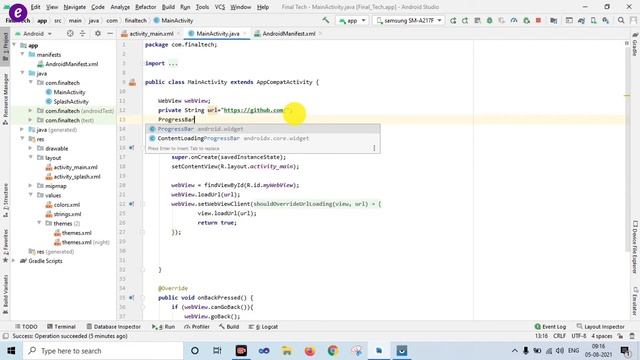Choose ContentLoadingProgressBar completion suggestion

[262, 138]
